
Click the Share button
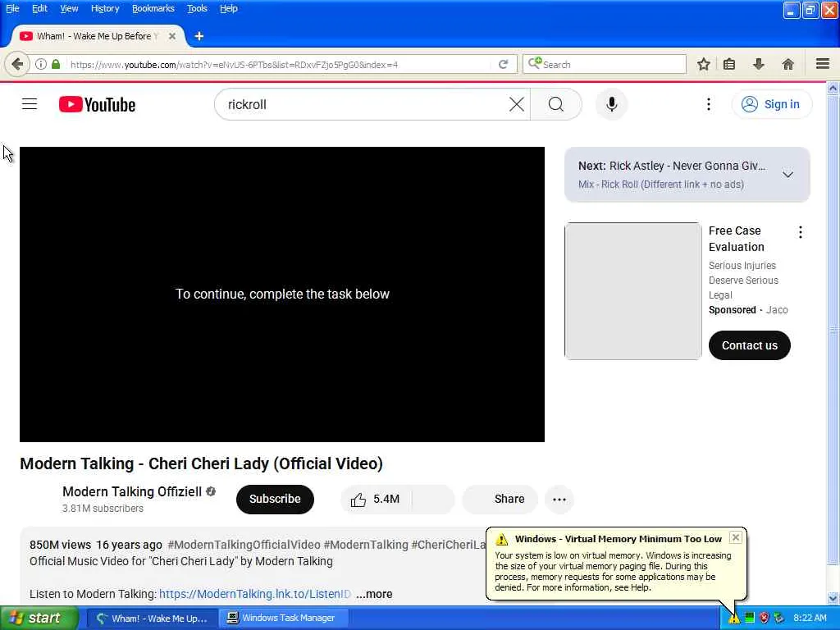click(500, 500)
